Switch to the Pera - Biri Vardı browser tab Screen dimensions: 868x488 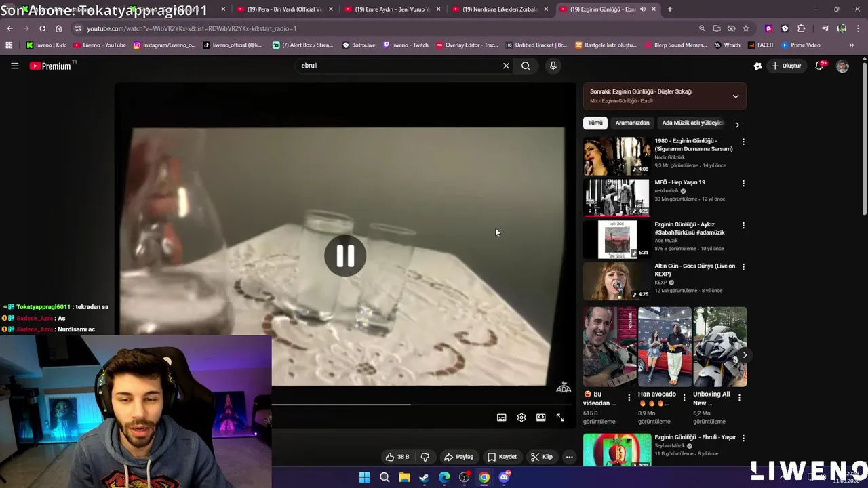click(285, 9)
